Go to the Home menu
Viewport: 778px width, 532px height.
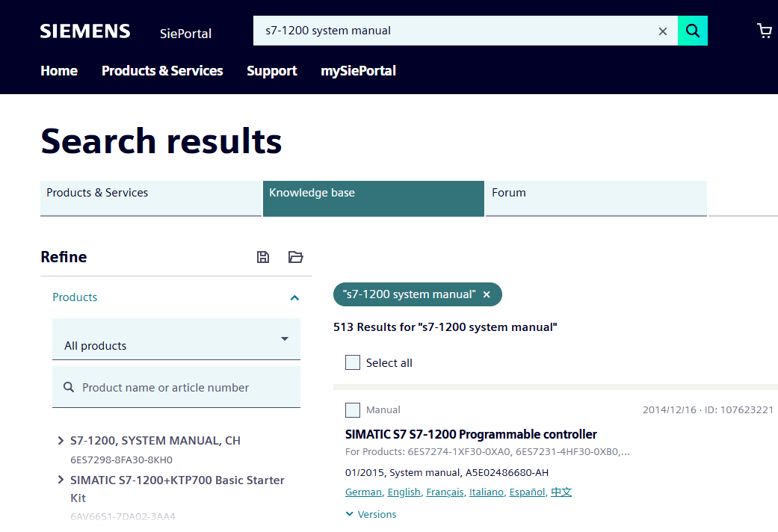point(59,71)
